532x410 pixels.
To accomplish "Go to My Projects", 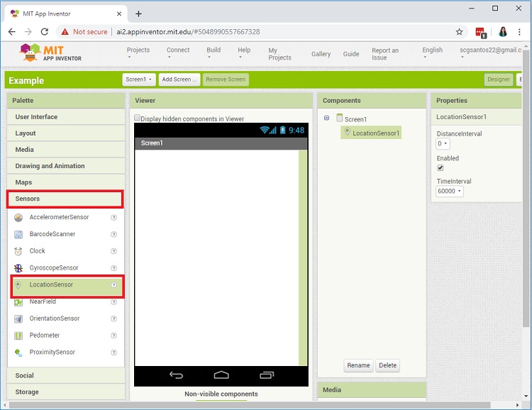I will pos(279,54).
